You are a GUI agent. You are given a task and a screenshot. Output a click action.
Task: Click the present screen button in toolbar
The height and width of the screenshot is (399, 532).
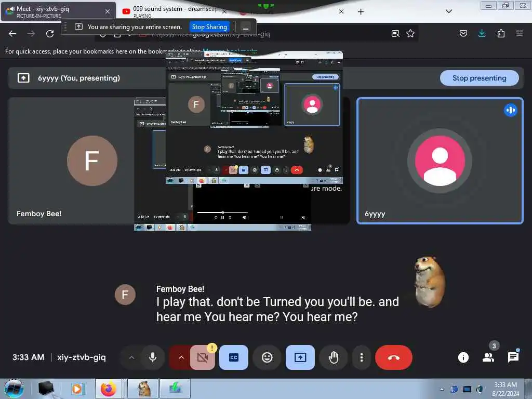300,357
